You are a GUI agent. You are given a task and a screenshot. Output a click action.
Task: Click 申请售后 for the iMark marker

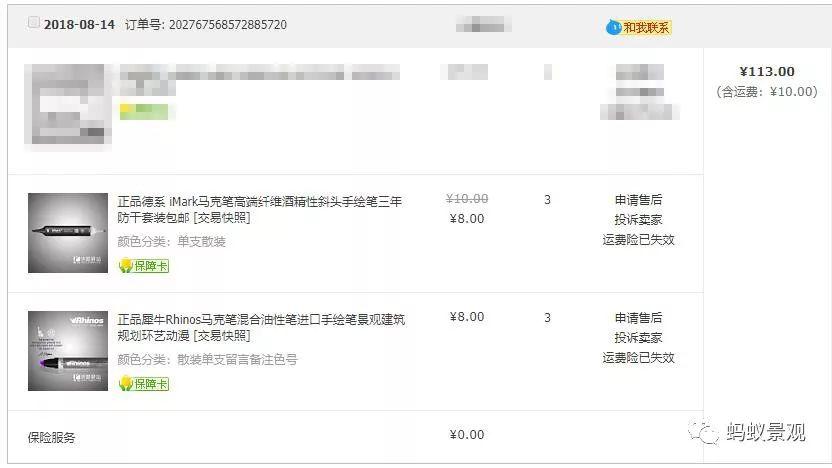[638, 200]
